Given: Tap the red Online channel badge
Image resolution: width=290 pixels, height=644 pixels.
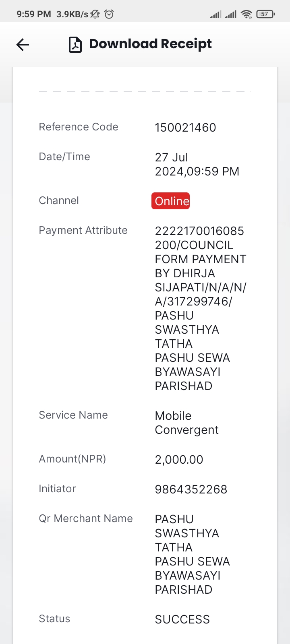Looking at the screenshot, I should (x=171, y=201).
